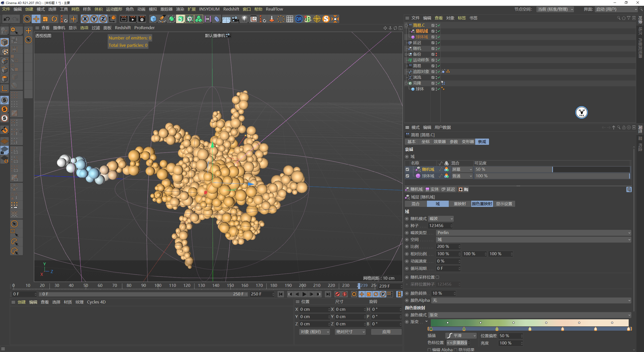Open the RealFlow menu
This screenshot has width=644, height=352.
(274, 9)
